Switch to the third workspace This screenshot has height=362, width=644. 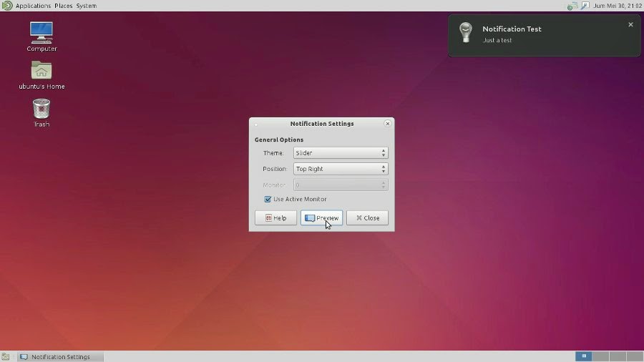point(618,356)
